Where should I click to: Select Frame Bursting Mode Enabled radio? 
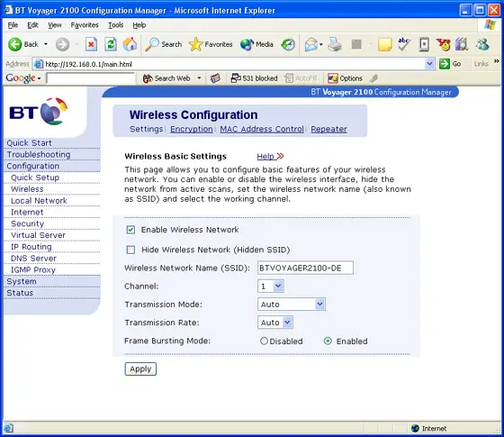(x=328, y=341)
